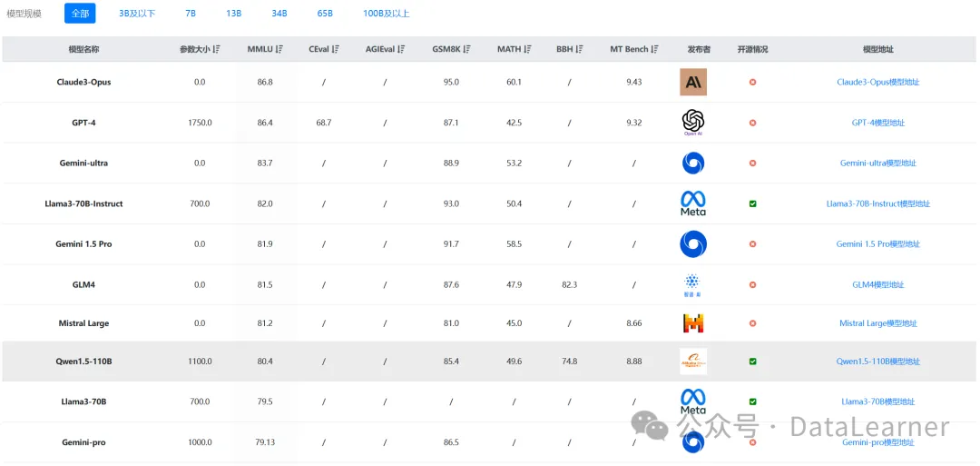Click GPT-4 parameter size 1750.0

tap(200, 123)
